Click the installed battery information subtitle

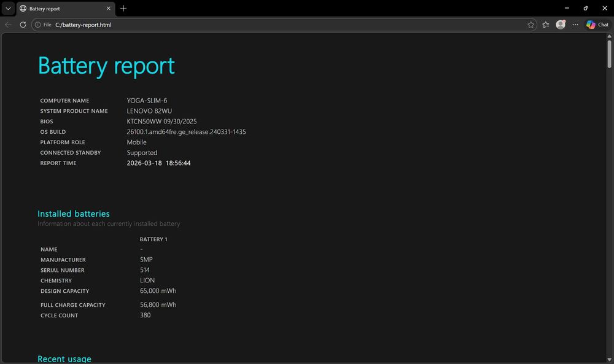coord(109,224)
